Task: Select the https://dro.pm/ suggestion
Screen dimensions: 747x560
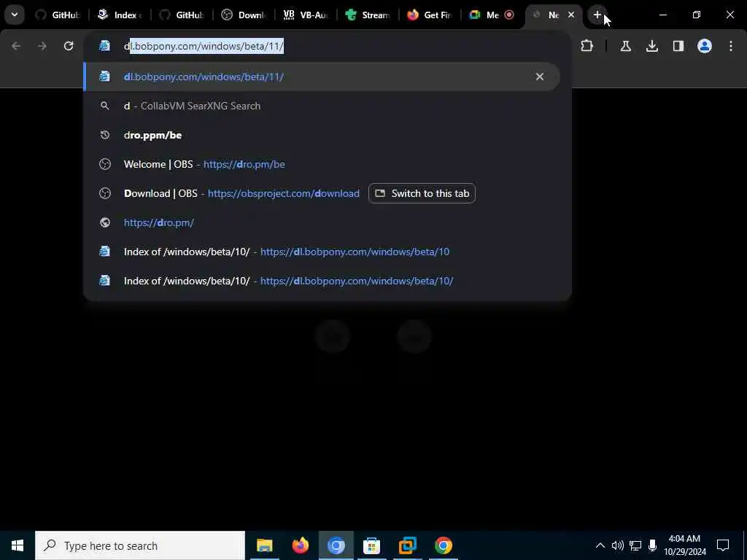Action: pyautogui.click(x=322, y=222)
